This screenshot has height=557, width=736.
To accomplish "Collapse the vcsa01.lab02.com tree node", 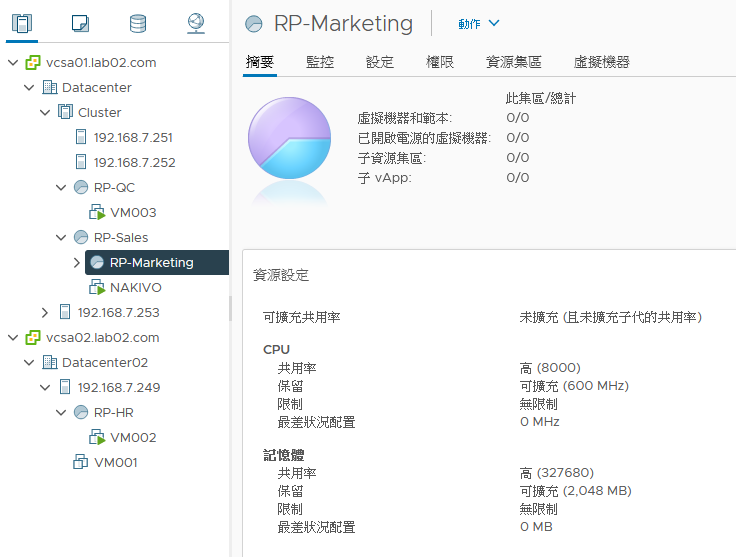I will point(13,62).
